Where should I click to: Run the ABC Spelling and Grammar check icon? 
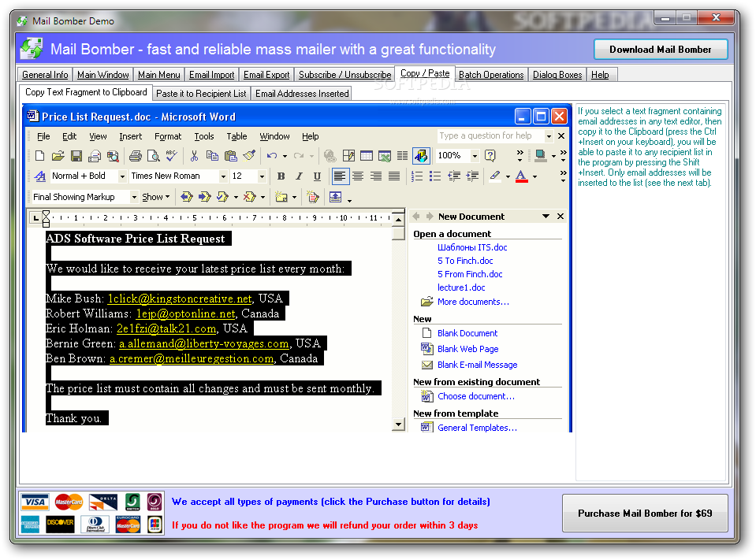(172, 156)
